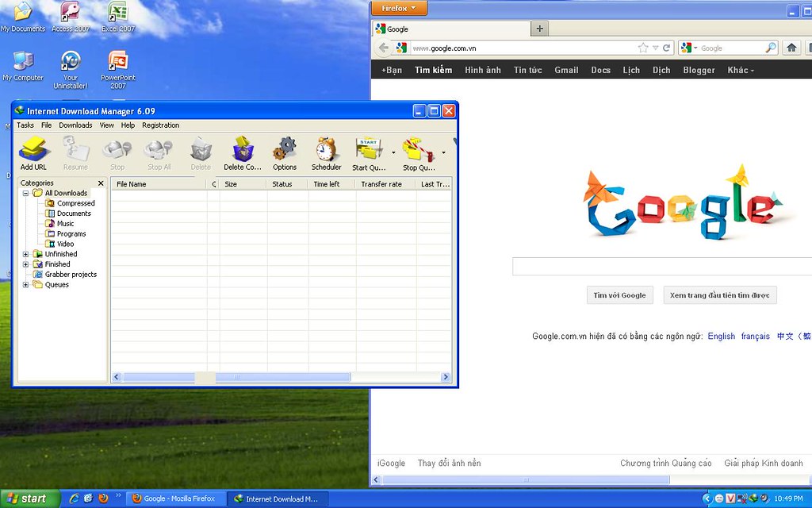Click the Stop toolbar icon in IDM
The height and width of the screenshot is (508, 812).
pyautogui.click(x=117, y=153)
